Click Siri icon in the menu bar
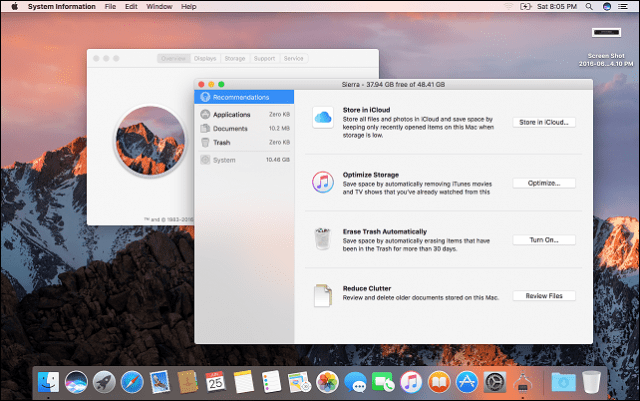Viewport: 640px width, 401px height. 607,7
